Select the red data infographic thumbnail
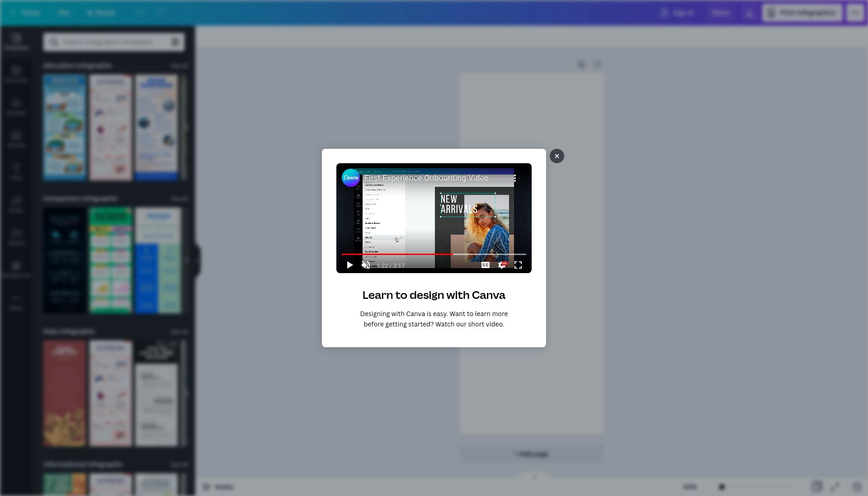 pos(65,393)
